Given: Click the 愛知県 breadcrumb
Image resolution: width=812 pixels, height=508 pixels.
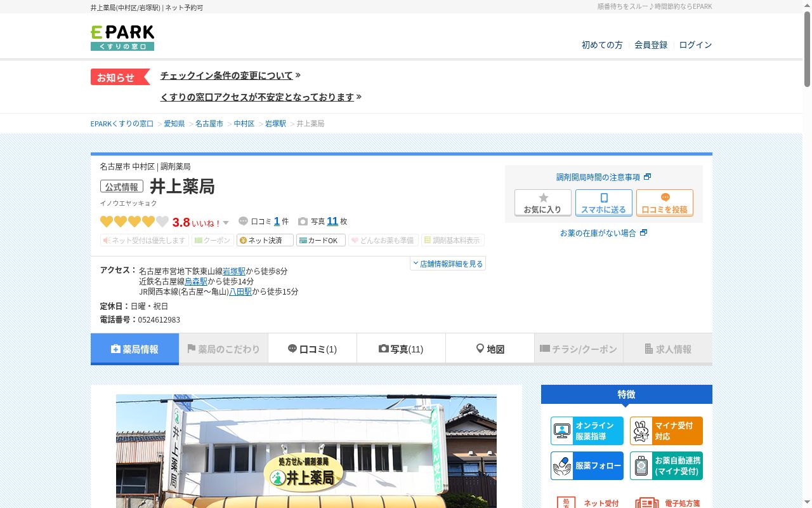Looking at the screenshot, I should tap(174, 124).
